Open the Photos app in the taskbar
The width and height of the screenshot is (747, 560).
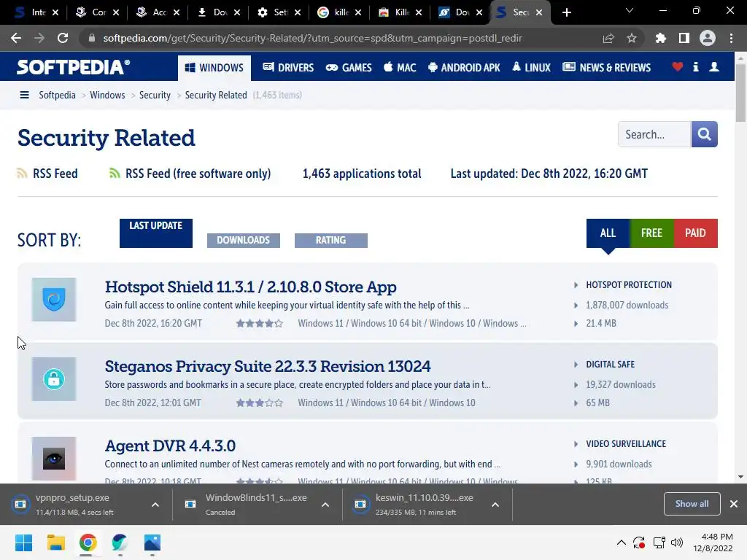152,542
